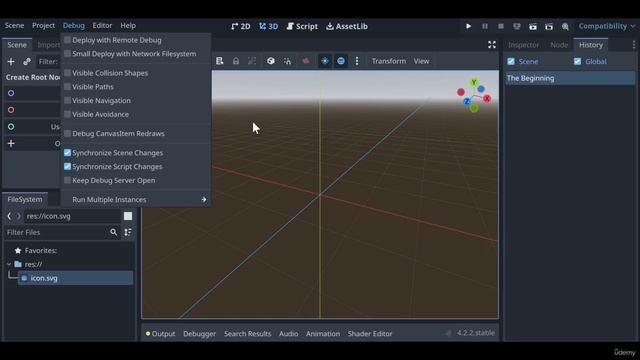The image size is (640, 360).
Task: Open the viewport View menu
Action: pyautogui.click(x=421, y=61)
